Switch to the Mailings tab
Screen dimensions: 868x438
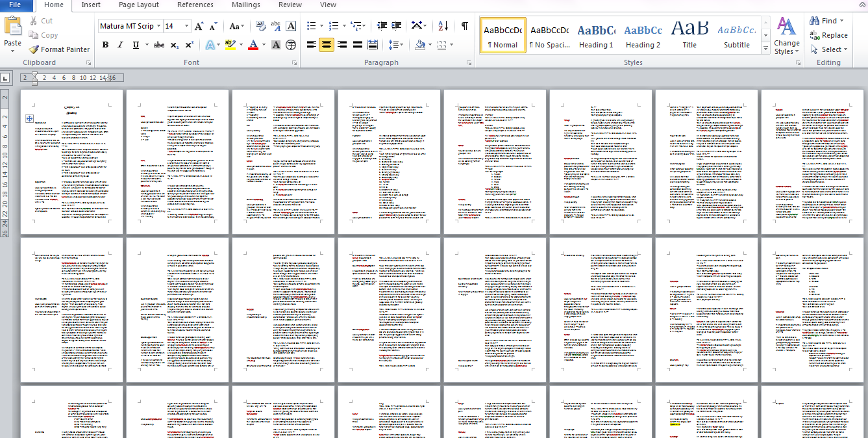(x=246, y=5)
